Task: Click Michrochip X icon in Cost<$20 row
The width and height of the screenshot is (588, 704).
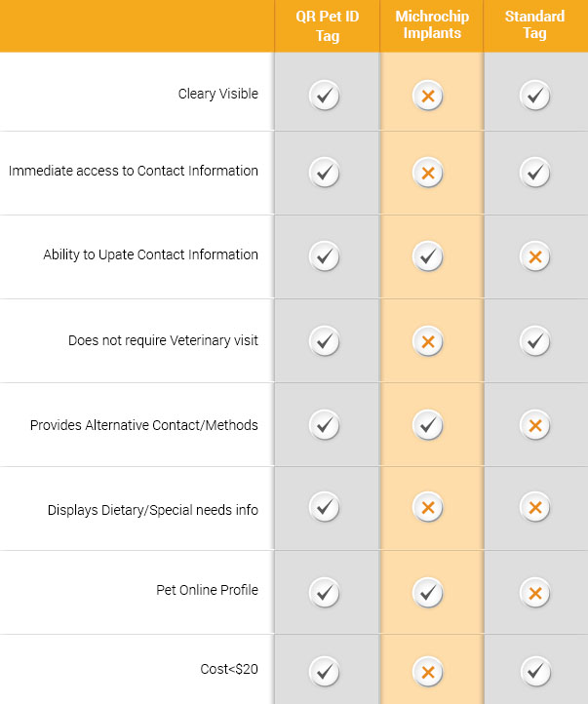Action: click(x=427, y=671)
